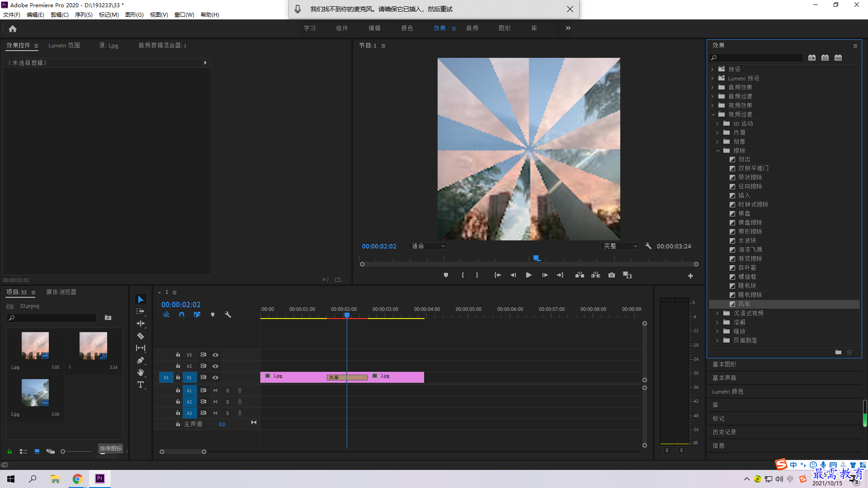Click the Export Frame camera icon
This screenshot has height=488, width=868.
tap(612, 275)
